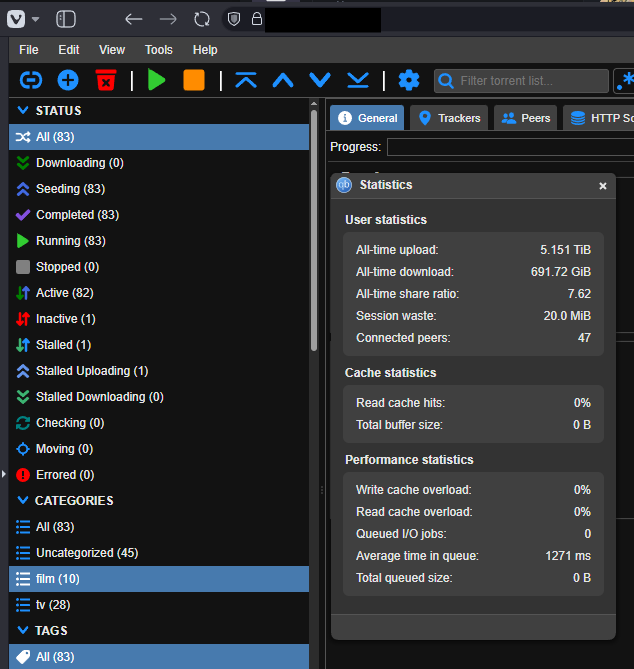634x669 pixels.
Task: Move torrent up in queue
Action: point(283,80)
